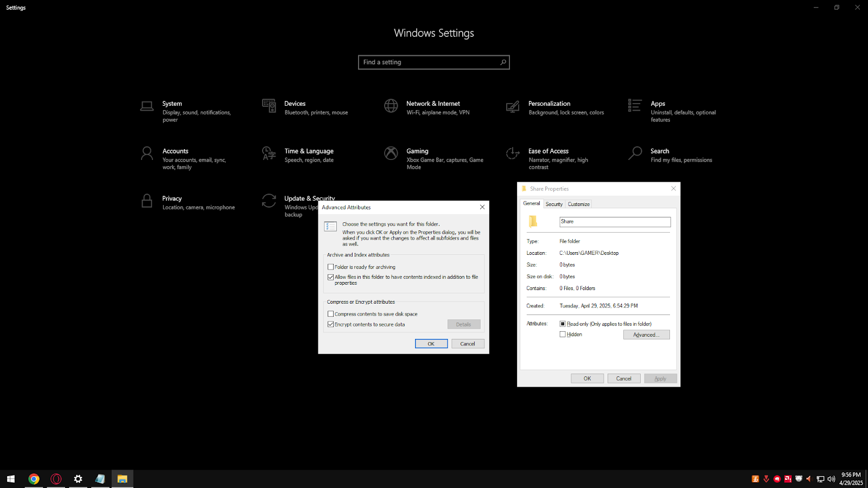Enable Compress contents to save disk space
Image resolution: width=868 pixels, height=488 pixels.
click(x=331, y=313)
